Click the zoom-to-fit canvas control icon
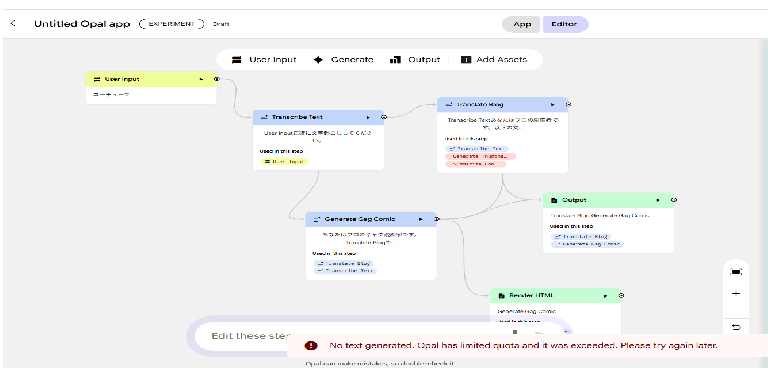This screenshot has height=368, width=768. tap(736, 271)
